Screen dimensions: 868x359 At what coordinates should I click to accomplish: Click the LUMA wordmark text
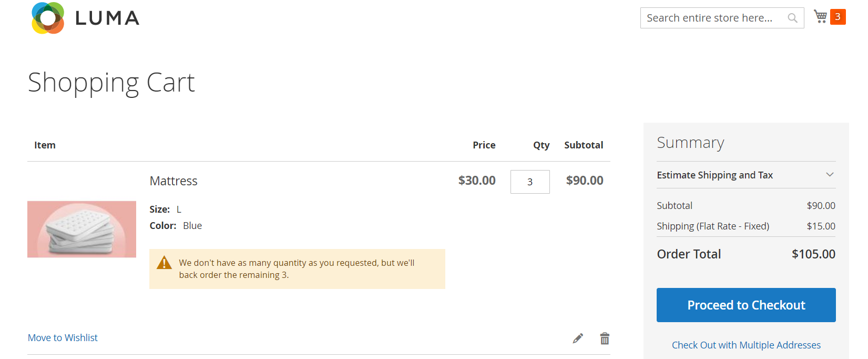107,18
